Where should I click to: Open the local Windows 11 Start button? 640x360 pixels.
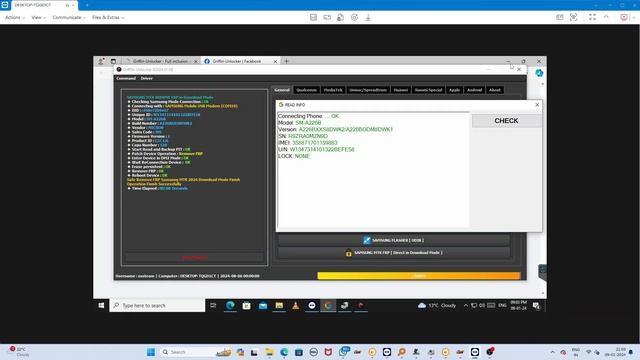point(151,352)
